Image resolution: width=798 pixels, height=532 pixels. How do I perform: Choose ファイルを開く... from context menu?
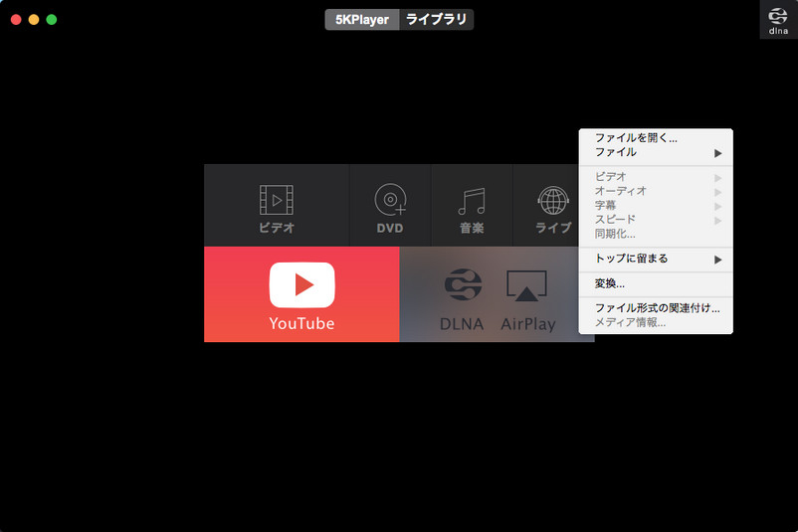636,138
